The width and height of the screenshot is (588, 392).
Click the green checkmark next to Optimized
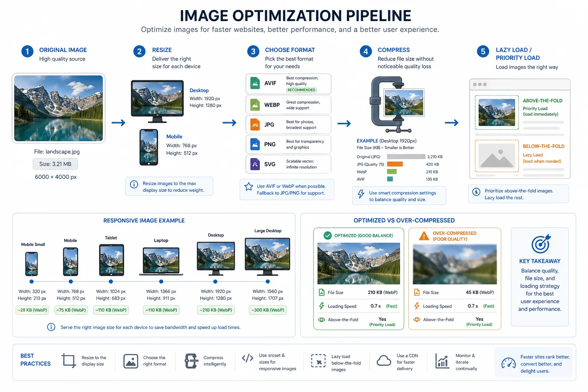click(x=328, y=235)
